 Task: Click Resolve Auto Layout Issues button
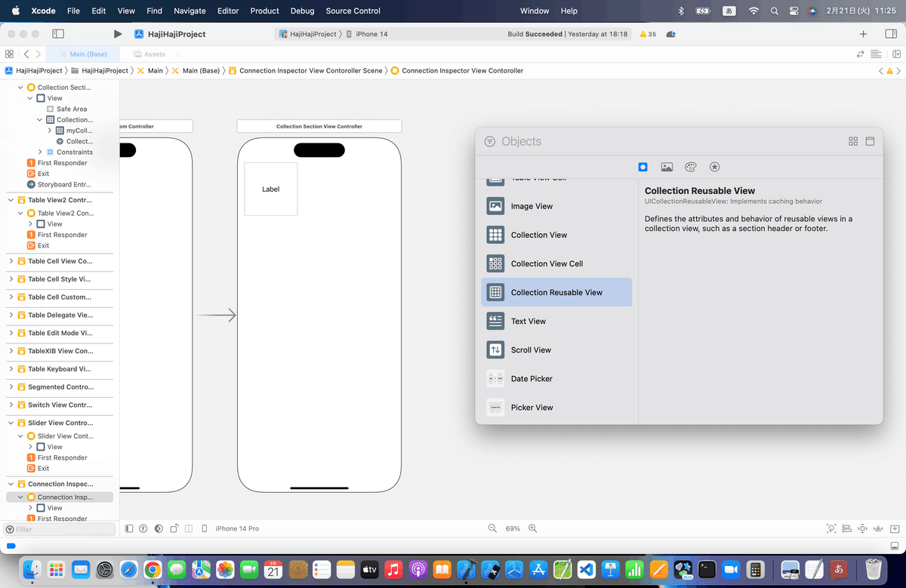[x=880, y=528]
